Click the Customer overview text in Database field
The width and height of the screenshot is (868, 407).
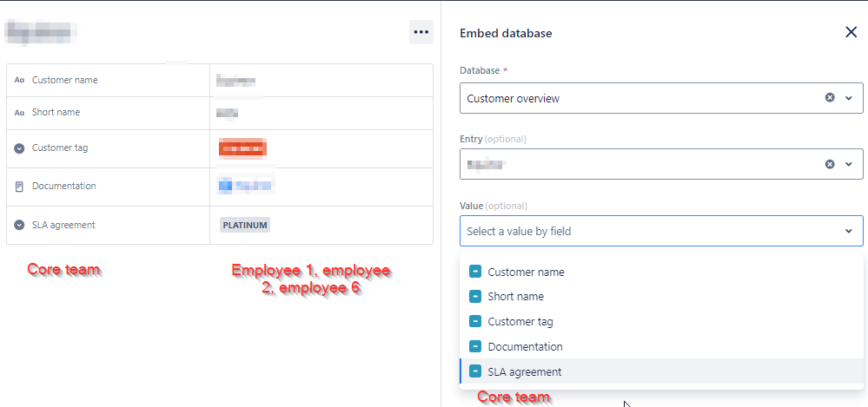[514, 98]
